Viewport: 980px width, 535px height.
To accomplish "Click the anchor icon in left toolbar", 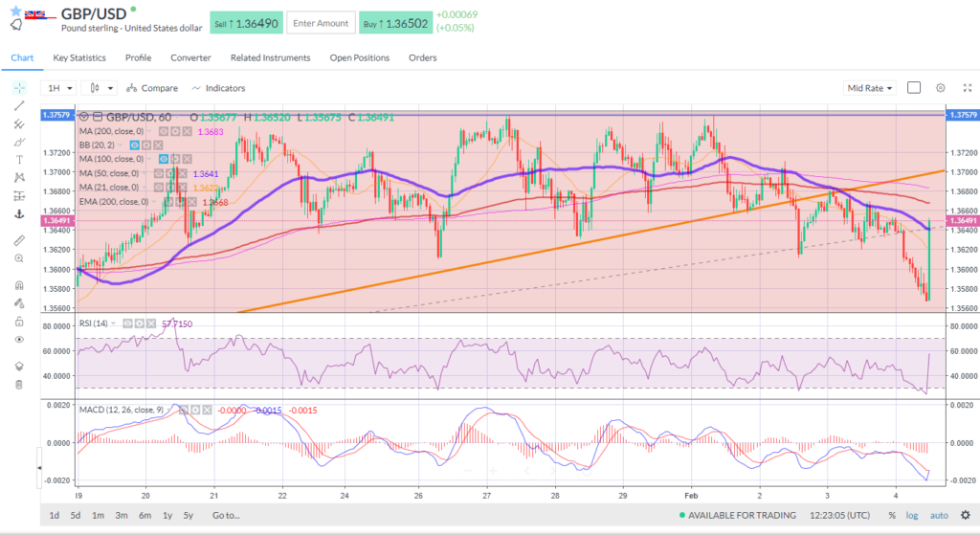I will pyautogui.click(x=18, y=214).
